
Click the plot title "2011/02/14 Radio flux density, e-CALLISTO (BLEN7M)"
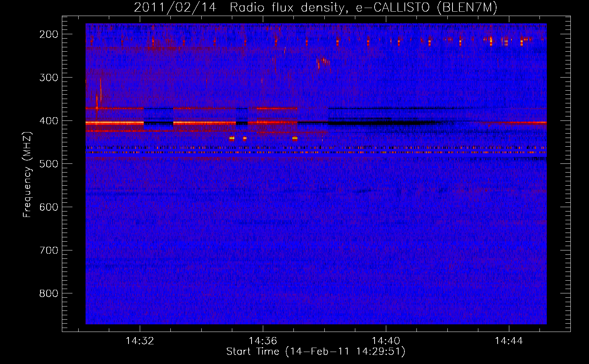click(316, 8)
